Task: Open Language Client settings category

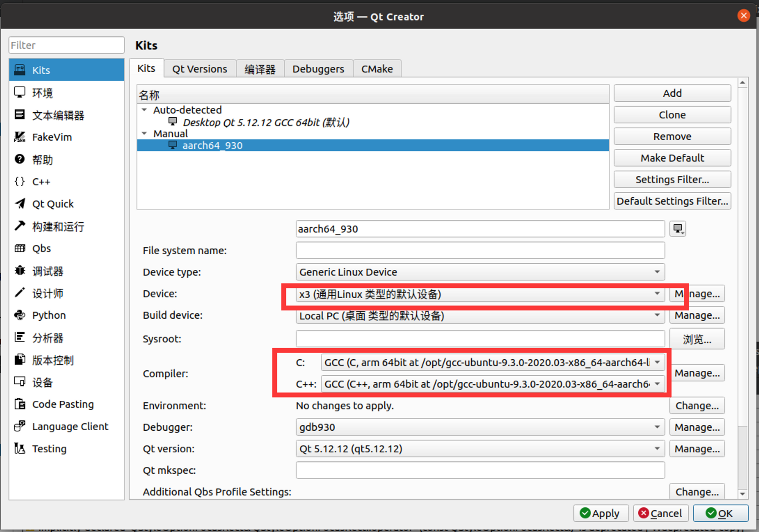Action: pyautogui.click(x=66, y=427)
